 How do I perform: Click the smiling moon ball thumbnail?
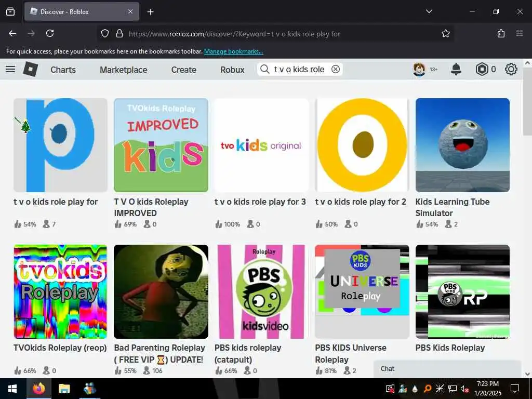462,145
